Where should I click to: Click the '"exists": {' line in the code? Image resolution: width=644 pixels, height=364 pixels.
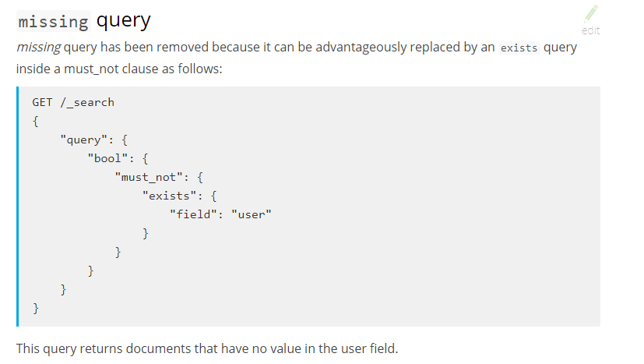179,196
